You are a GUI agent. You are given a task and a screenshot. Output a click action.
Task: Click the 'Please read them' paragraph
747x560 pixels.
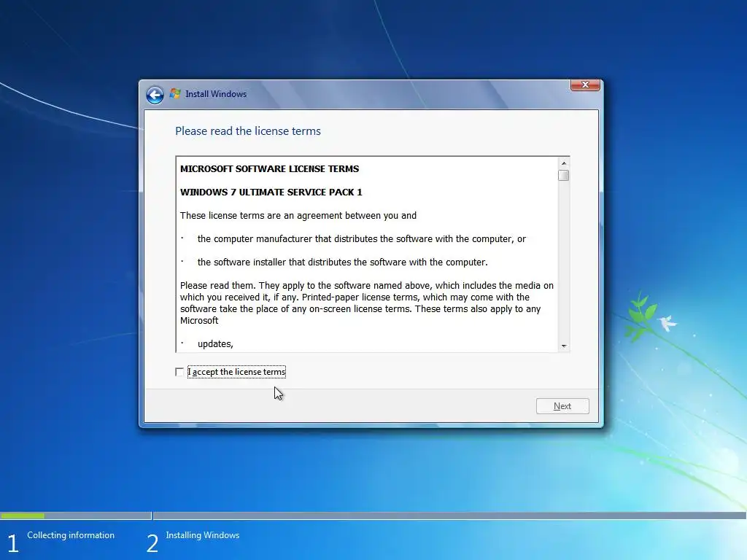(367, 303)
